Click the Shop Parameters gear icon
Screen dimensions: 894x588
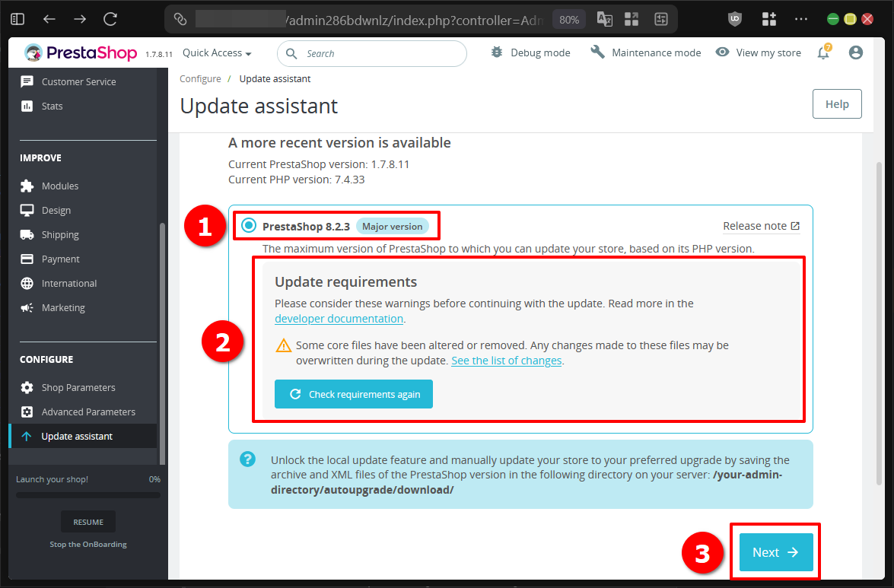26,387
